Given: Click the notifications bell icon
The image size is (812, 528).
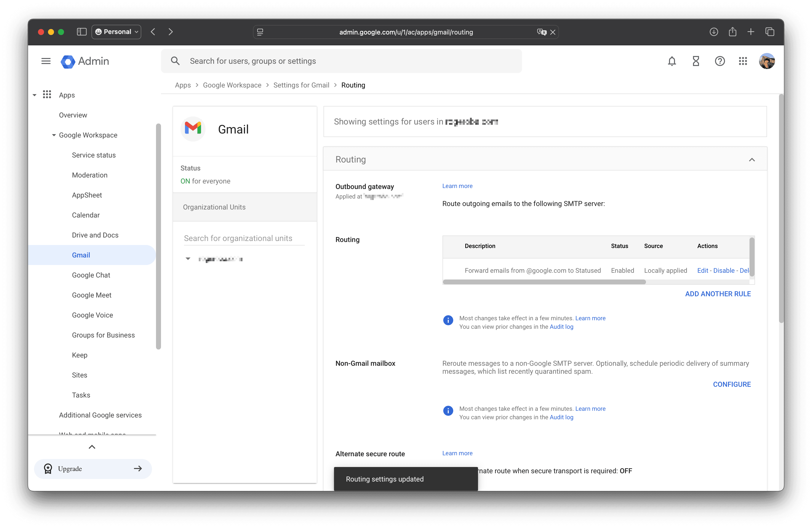Looking at the screenshot, I should tap(672, 61).
